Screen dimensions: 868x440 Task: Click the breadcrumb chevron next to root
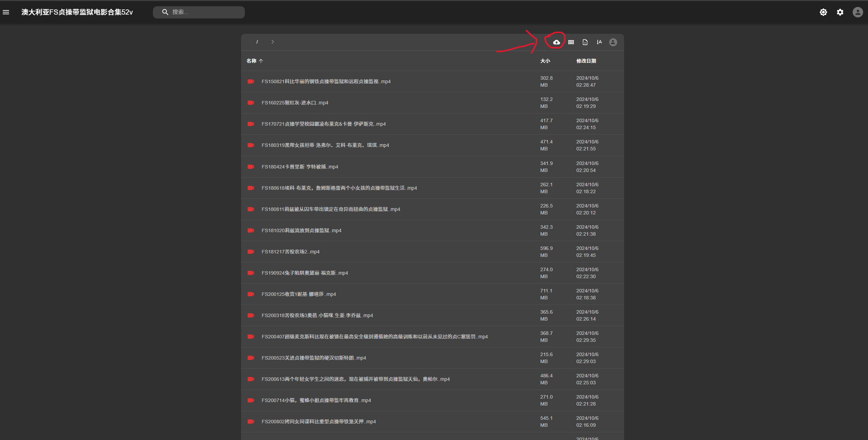[x=273, y=42]
